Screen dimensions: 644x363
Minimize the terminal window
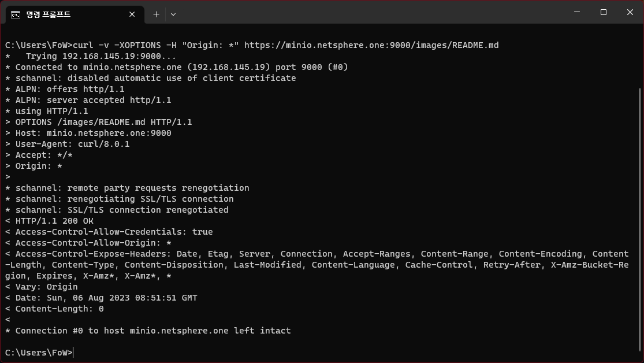(x=576, y=12)
